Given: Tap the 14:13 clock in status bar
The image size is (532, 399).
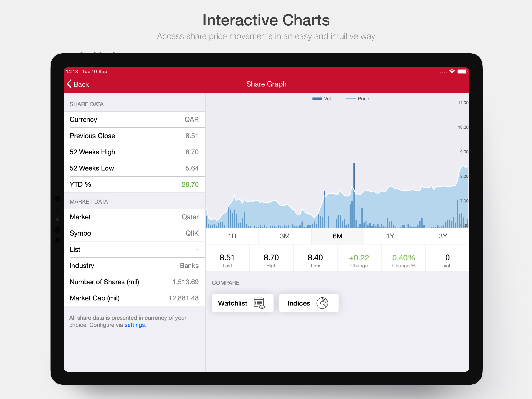Looking at the screenshot, I should (72, 72).
